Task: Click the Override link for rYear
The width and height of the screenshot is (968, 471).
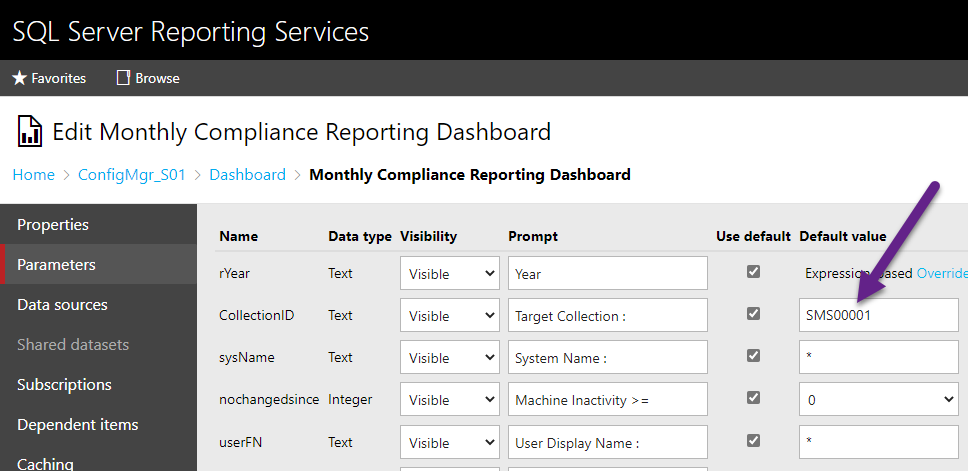Action: click(942, 273)
